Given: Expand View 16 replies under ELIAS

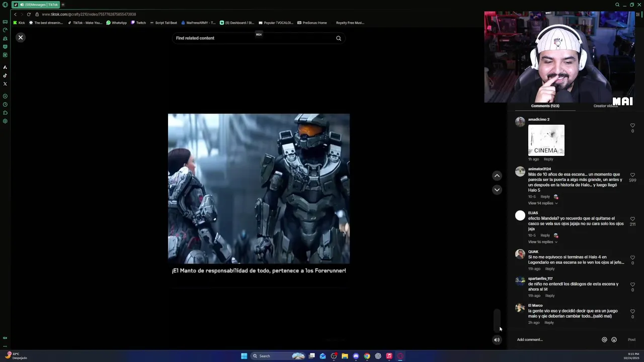Looking at the screenshot, I should (x=542, y=242).
